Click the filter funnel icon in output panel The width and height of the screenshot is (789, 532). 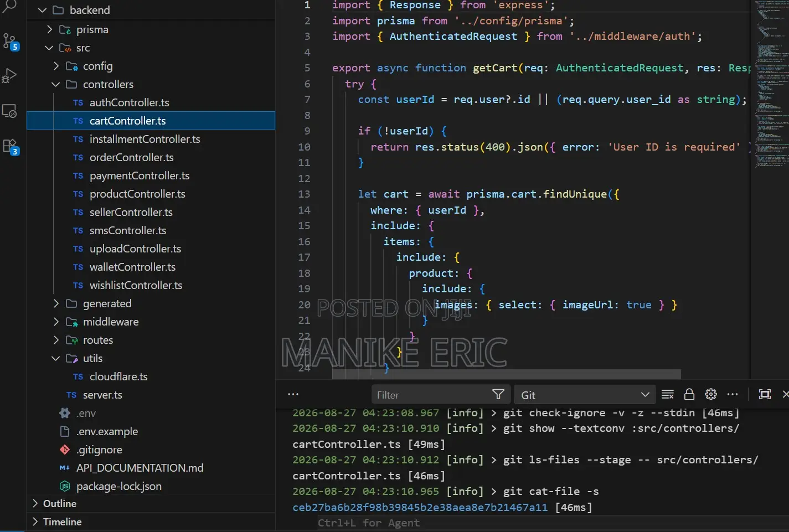[x=498, y=395]
